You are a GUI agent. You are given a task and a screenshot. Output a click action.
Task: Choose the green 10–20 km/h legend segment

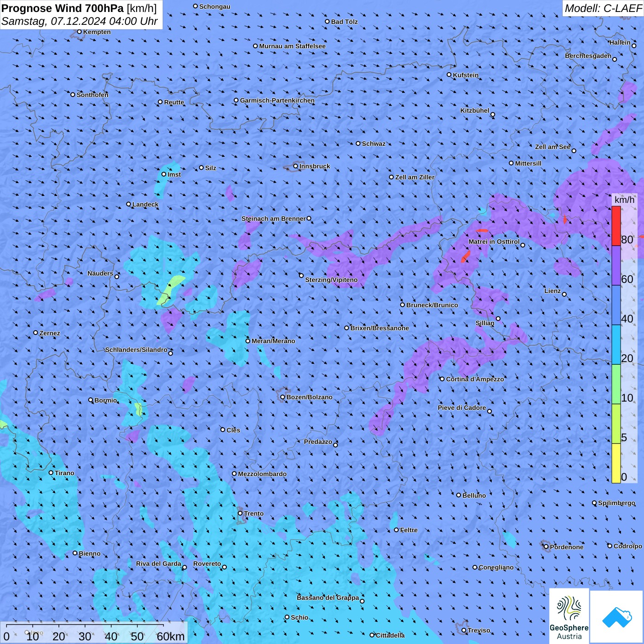tap(616, 385)
